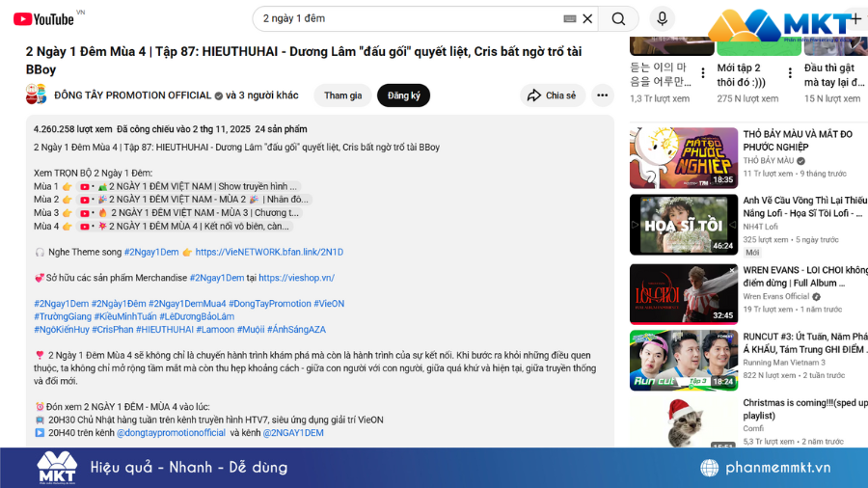Click the #KiềuMinhTuấn hashtag

pyautogui.click(x=125, y=316)
